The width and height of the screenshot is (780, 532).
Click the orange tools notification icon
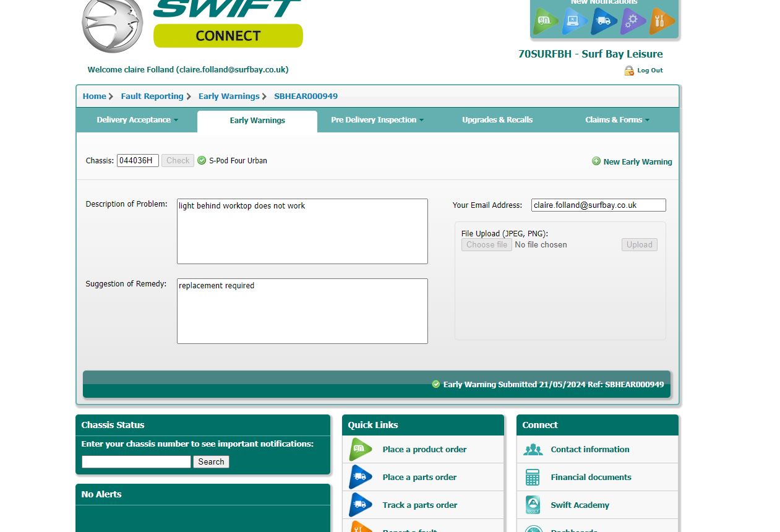pos(661,21)
